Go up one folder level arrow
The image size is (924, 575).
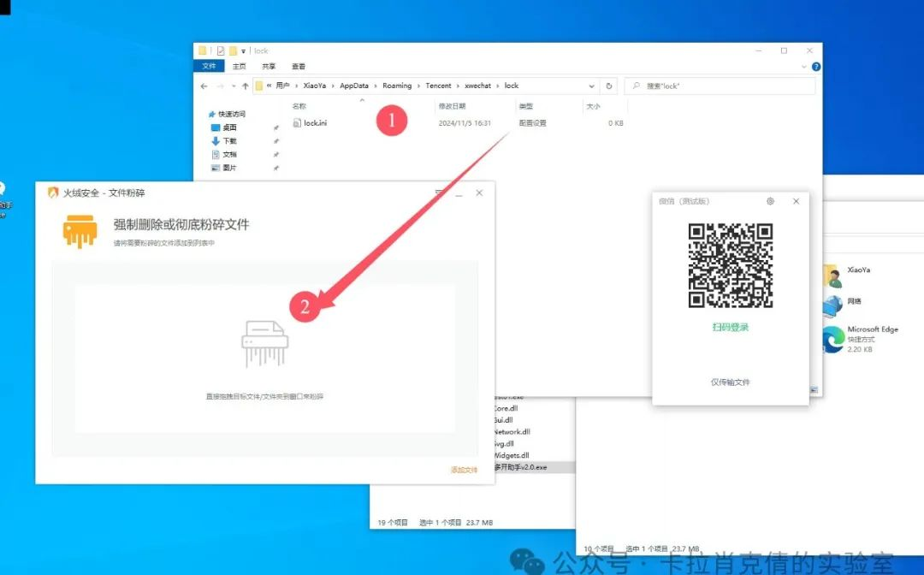(x=246, y=86)
